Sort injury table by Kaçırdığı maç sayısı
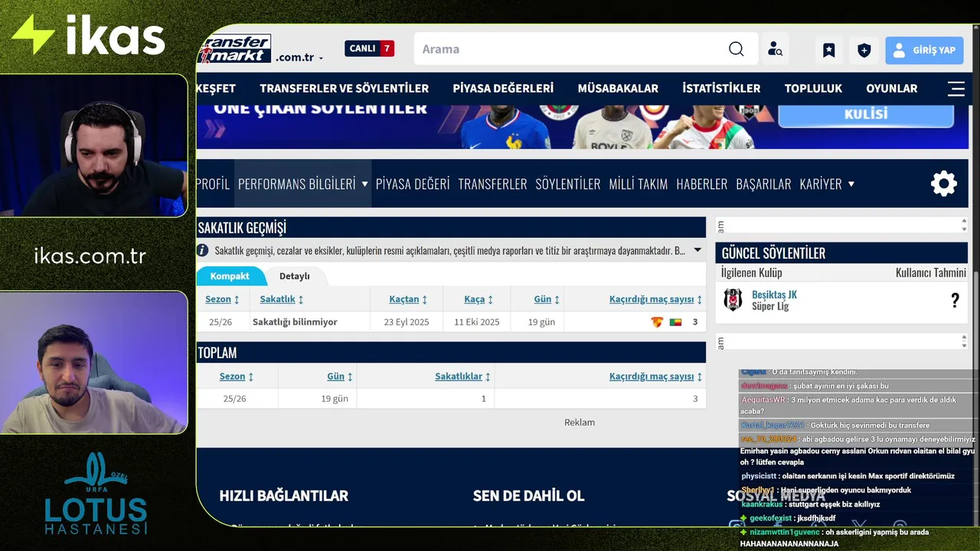Screen dimensions: 980x551 point(655,299)
